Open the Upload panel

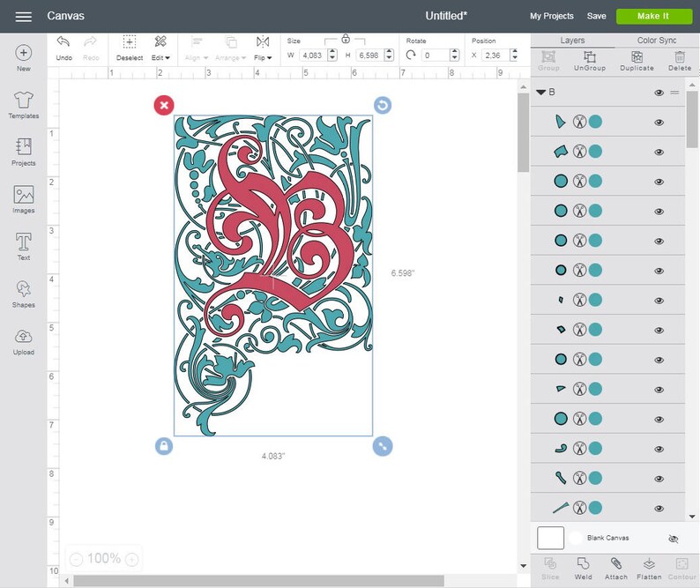(x=24, y=341)
